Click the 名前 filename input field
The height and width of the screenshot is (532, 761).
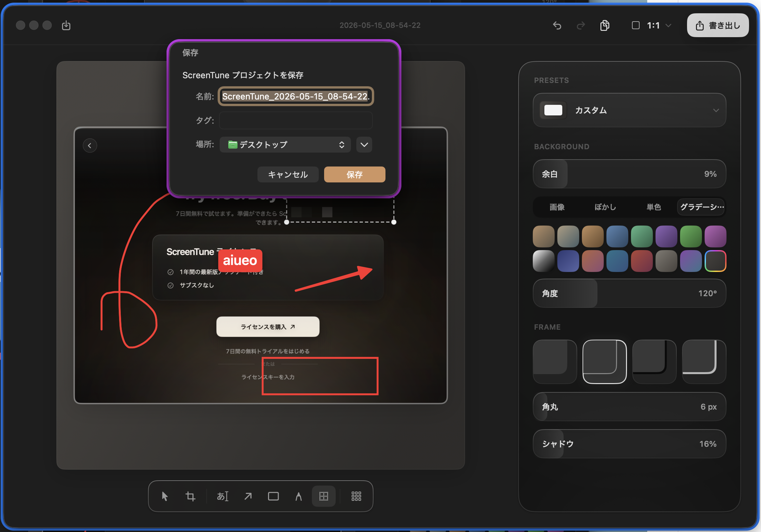[296, 97]
